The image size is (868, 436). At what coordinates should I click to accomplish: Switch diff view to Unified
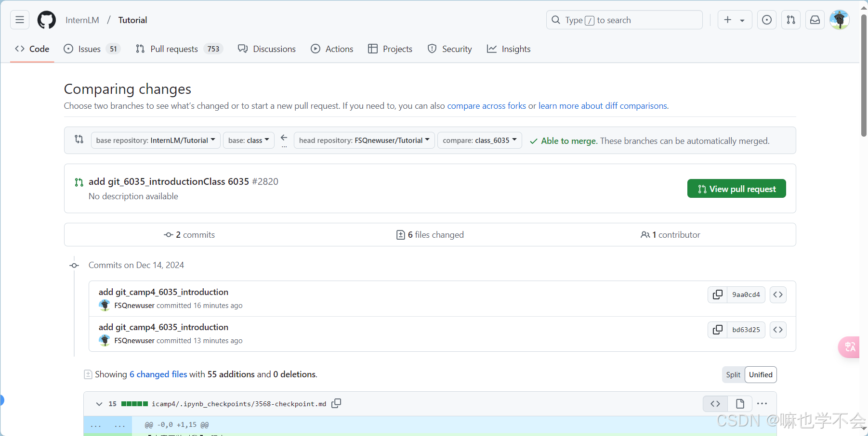(x=761, y=375)
